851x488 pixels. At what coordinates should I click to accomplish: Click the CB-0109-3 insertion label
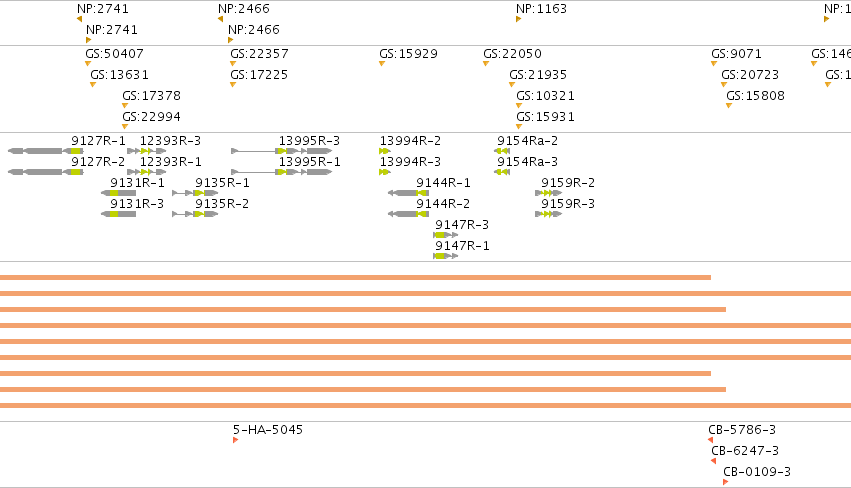click(757, 472)
